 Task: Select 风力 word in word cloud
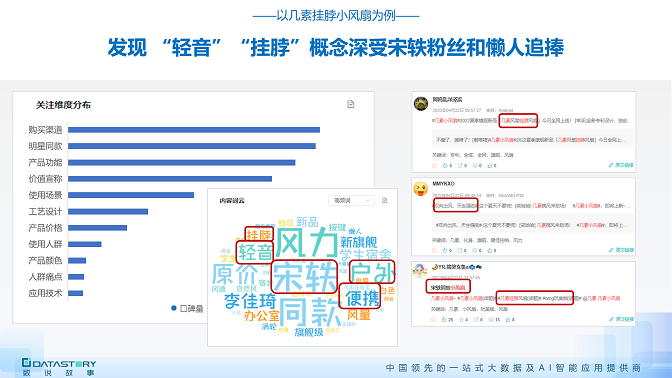pyautogui.click(x=306, y=242)
